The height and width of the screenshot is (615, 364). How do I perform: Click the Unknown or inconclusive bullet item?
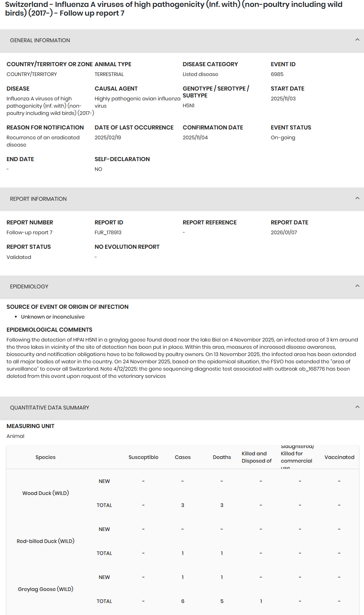pyautogui.click(x=53, y=317)
